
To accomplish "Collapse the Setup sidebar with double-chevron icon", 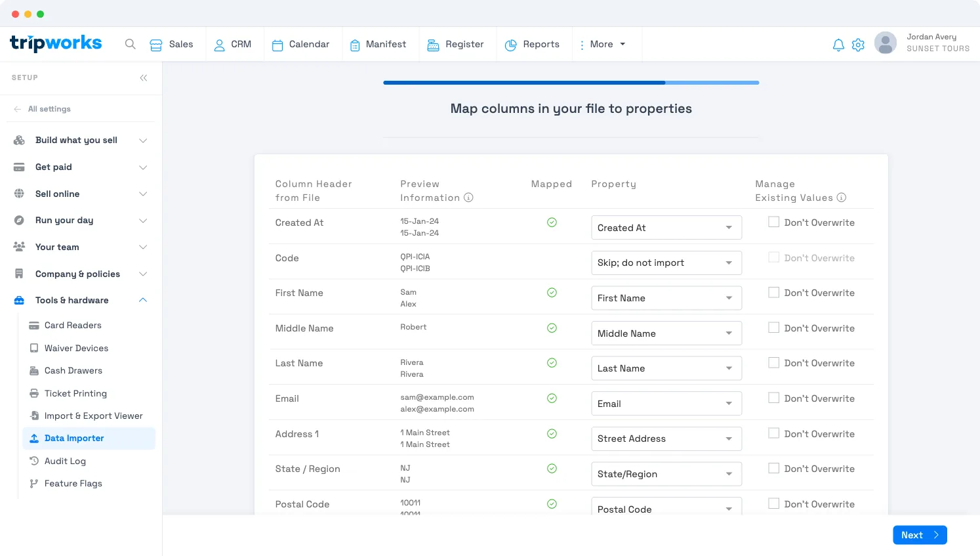I will [x=144, y=77].
